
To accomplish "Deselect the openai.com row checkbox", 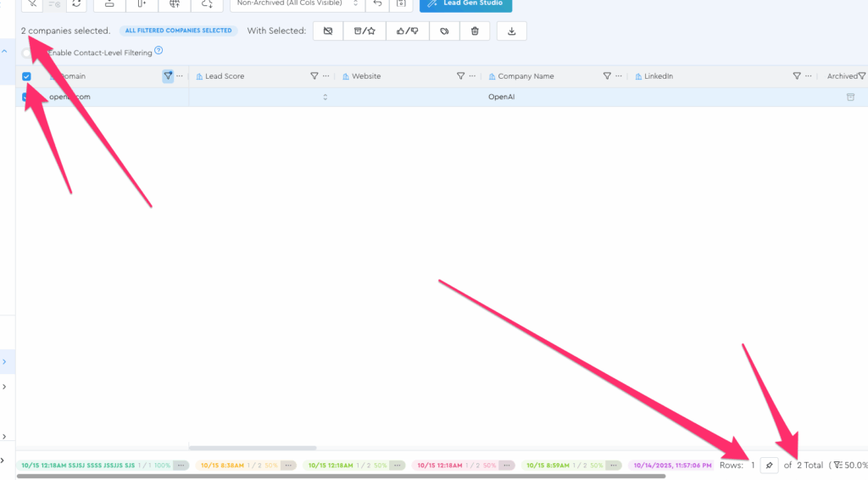I will point(27,98).
